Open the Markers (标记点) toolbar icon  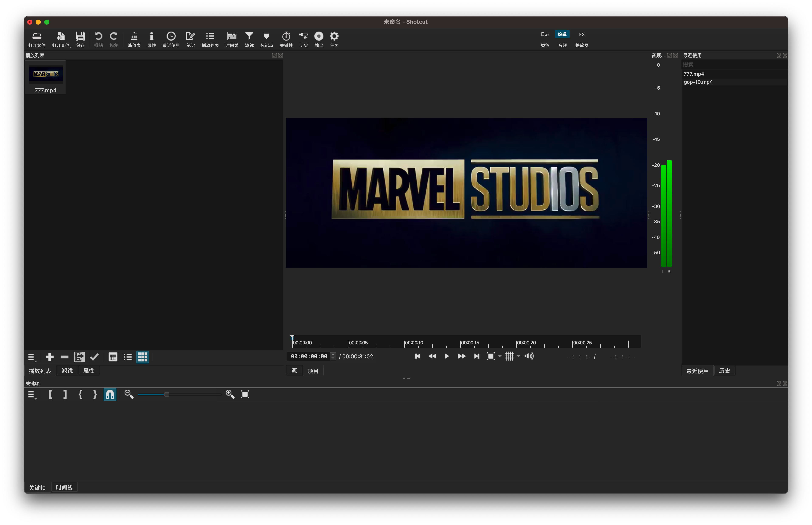coord(266,39)
